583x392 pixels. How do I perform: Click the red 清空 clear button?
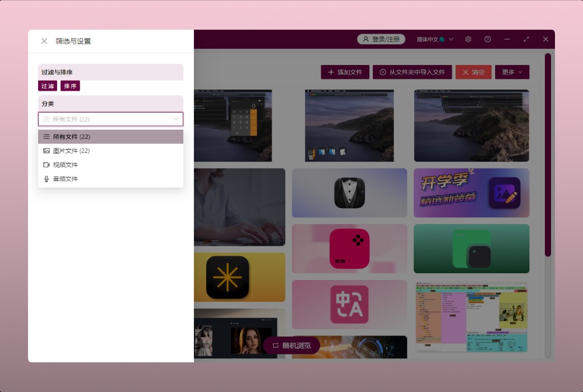[473, 72]
